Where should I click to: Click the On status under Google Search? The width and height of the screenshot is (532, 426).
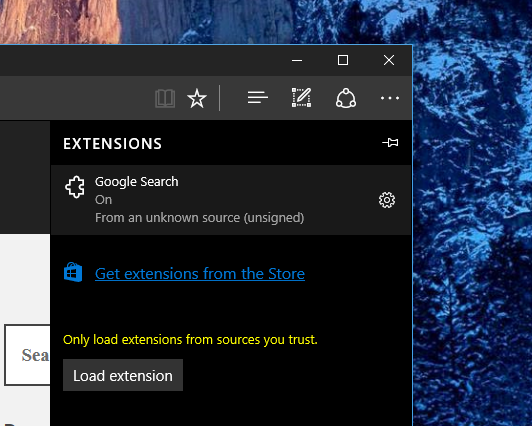click(103, 200)
